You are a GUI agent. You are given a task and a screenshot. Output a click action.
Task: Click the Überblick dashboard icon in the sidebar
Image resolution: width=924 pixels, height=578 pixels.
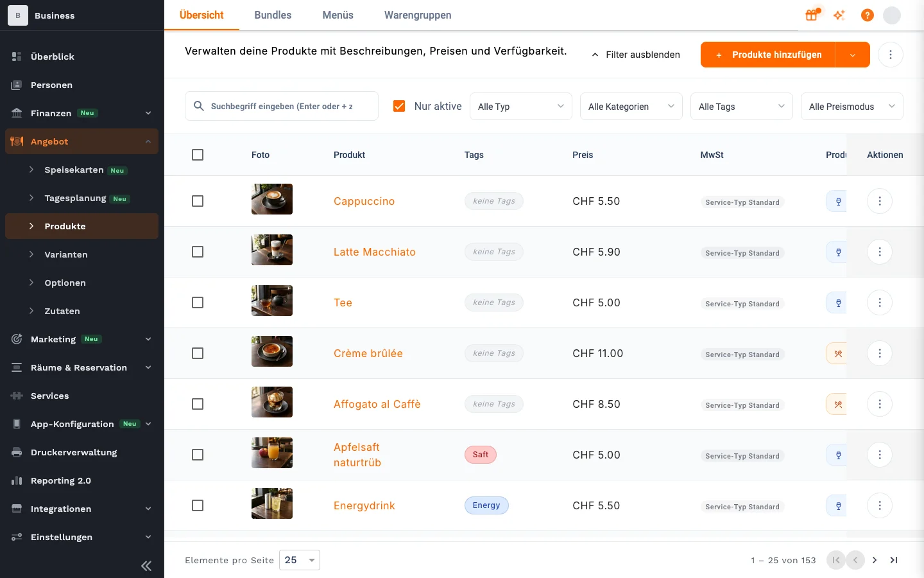(17, 57)
